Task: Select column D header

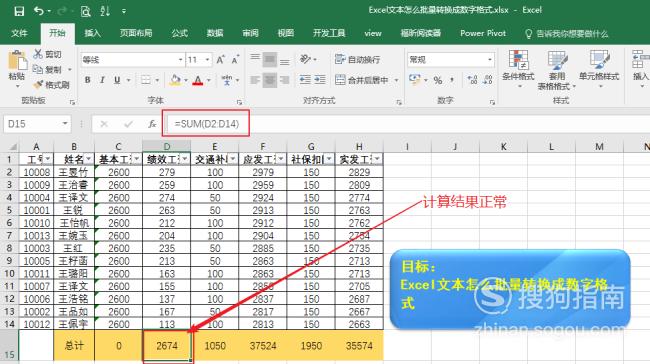Action: click(167, 146)
